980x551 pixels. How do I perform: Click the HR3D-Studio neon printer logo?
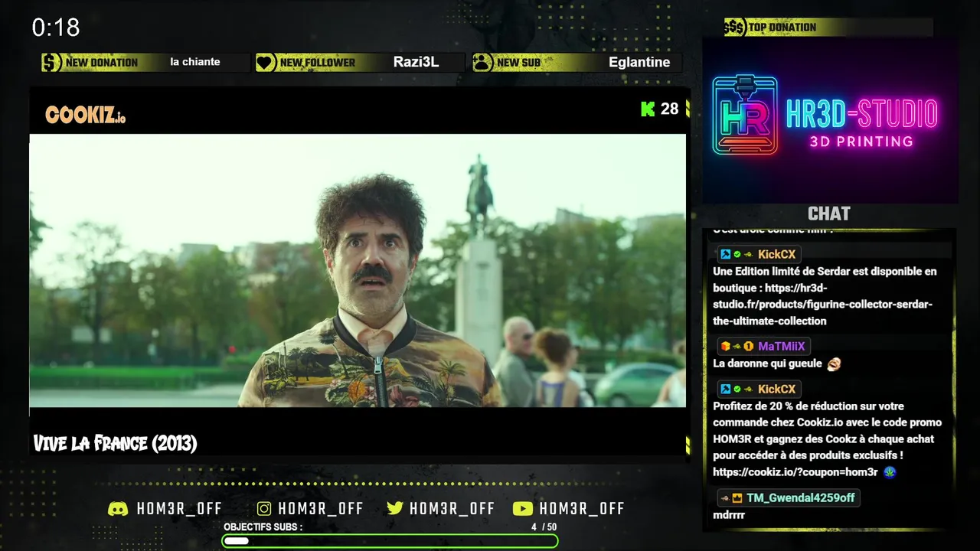coord(745,115)
